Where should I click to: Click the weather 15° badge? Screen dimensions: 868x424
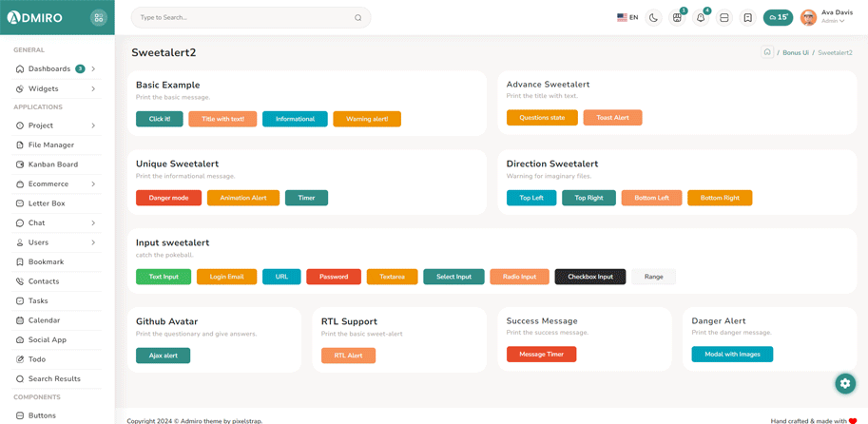(778, 17)
